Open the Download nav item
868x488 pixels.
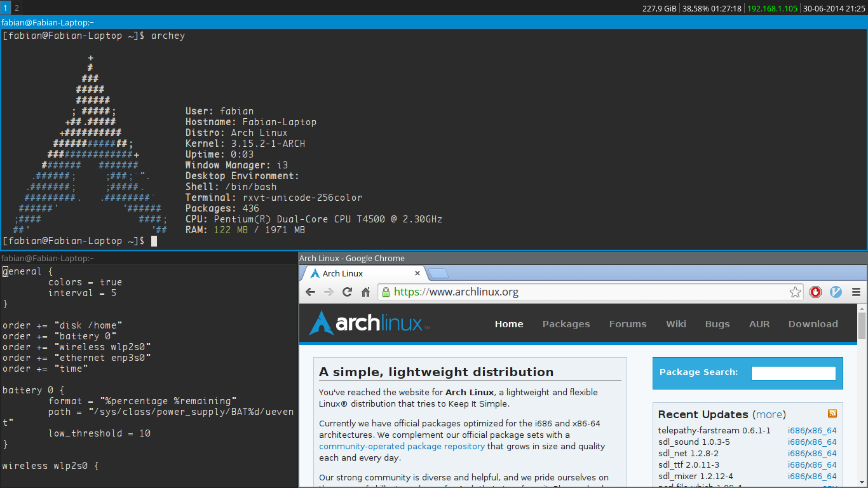point(813,324)
